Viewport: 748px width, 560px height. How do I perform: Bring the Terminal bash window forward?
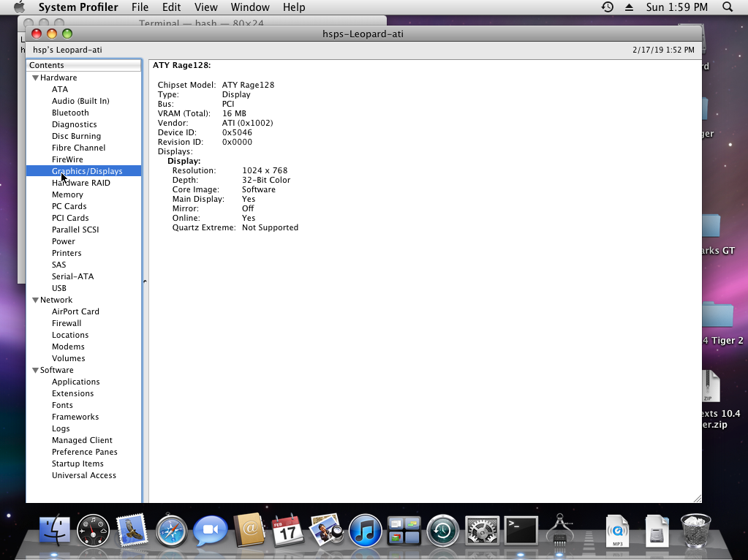click(x=201, y=22)
